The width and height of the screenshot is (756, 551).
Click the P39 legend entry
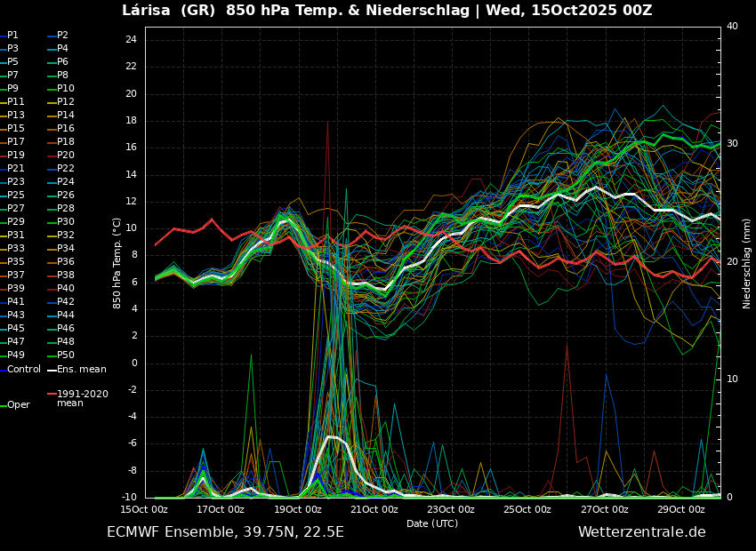(16, 289)
